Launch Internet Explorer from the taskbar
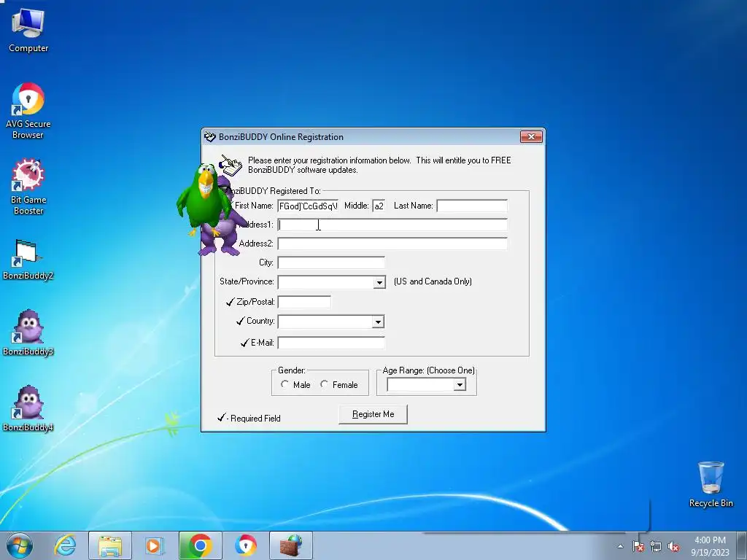This screenshot has width=747, height=560. coord(65,545)
